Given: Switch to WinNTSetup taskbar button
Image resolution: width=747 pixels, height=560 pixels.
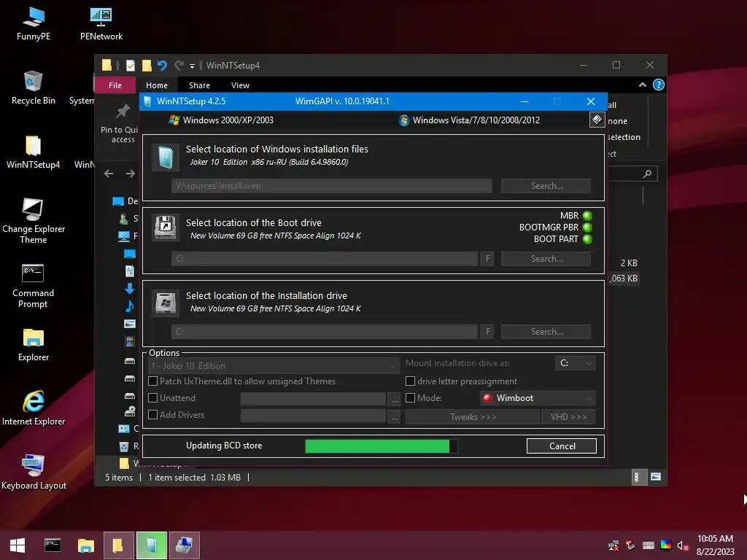Looking at the screenshot, I should 152,545.
